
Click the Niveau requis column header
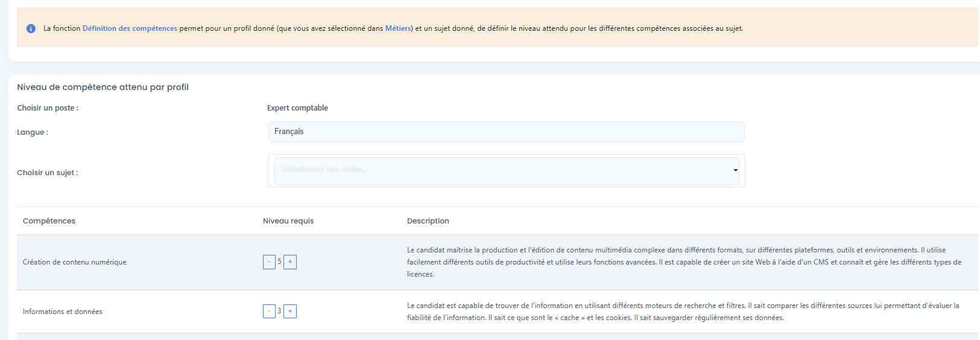[x=288, y=221]
